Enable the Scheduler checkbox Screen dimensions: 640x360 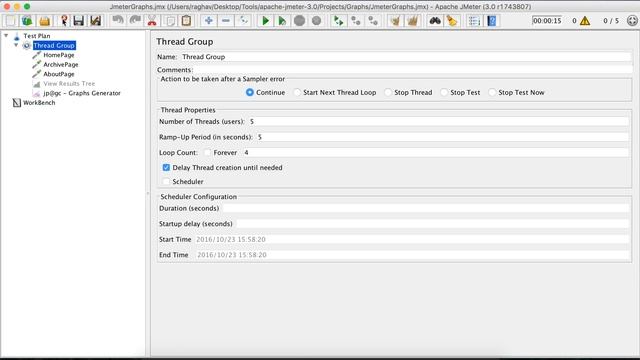[166, 182]
